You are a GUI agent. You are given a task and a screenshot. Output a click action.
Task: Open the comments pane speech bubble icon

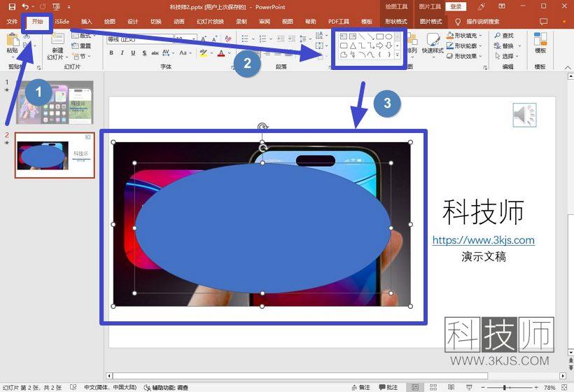coord(544,22)
